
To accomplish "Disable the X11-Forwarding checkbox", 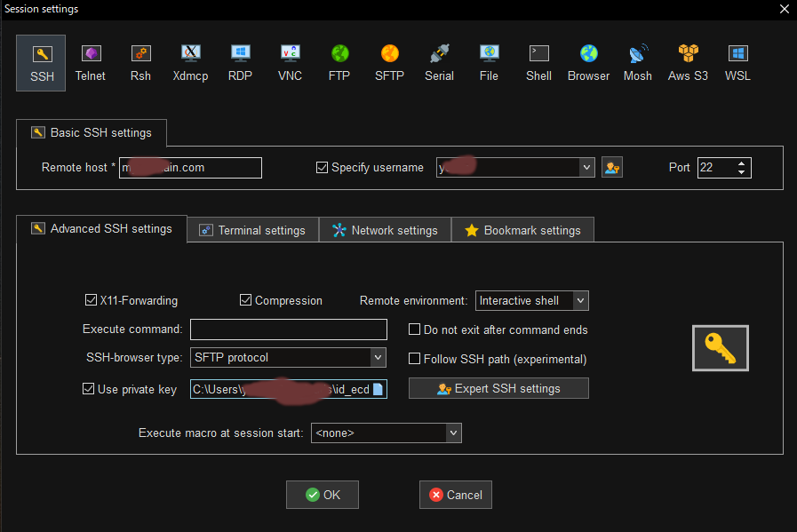I will click(92, 301).
